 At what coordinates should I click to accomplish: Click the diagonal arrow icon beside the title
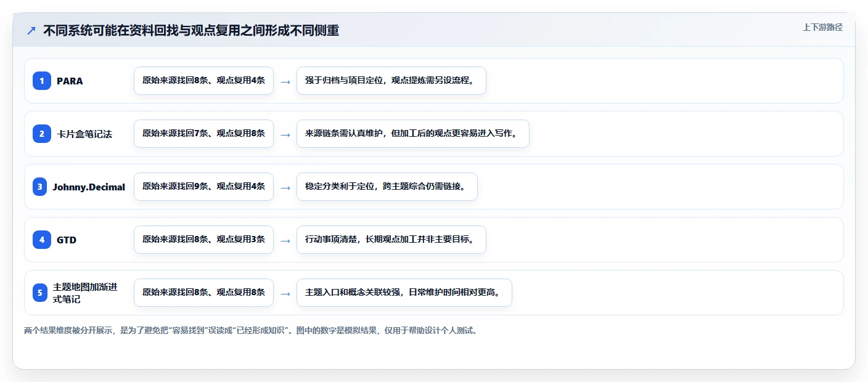31,30
